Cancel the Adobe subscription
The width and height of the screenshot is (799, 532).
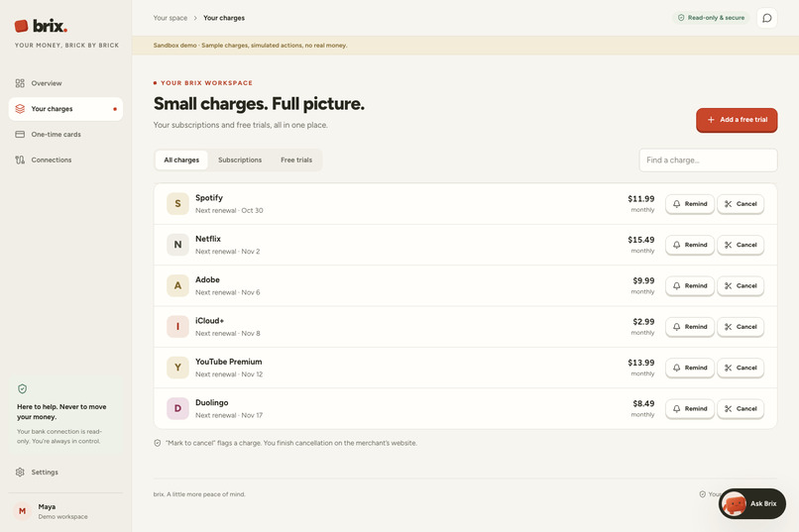(741, 285)
